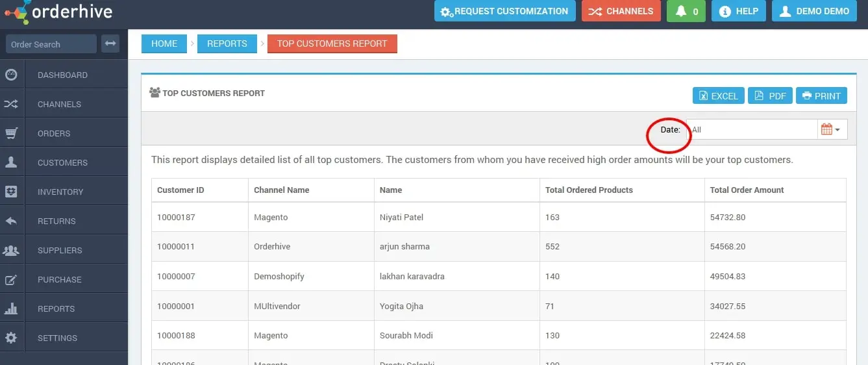Screen dimensions: 868x365
Task: Click REQUEST CUSTOMIZATION button
Action: (504, 11)
